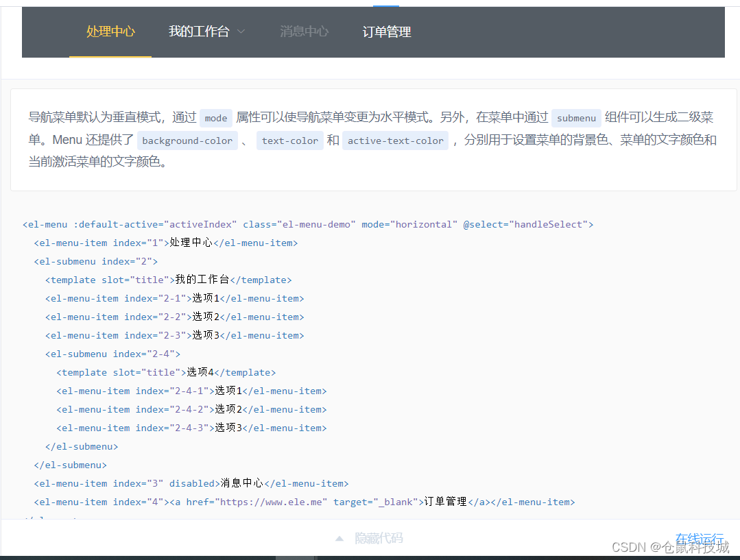Viewport: 740px width, 560px height.
Task: Click the index="2-4-3" code line
Action: pos(191,428)
